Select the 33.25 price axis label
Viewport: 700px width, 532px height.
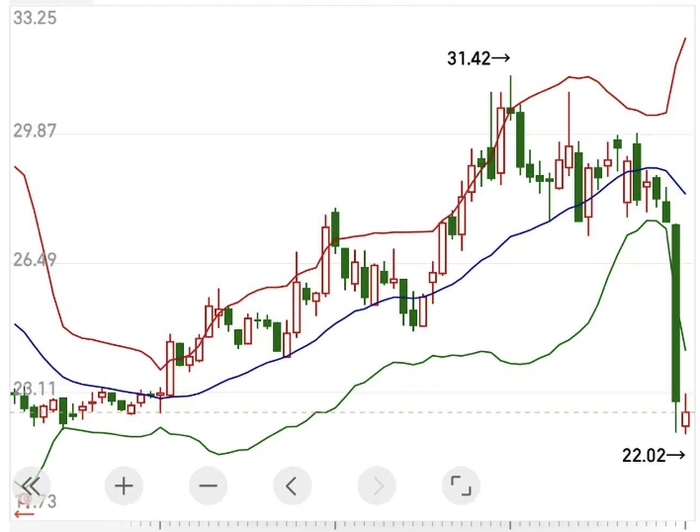35,18
